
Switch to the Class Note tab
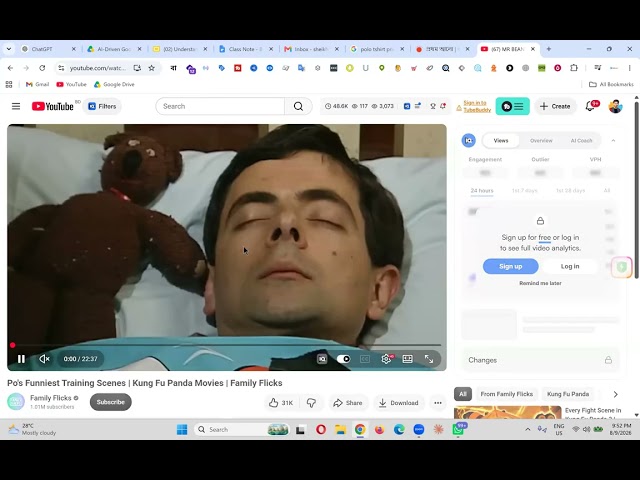pyautogui.click(x=245, y=49)
